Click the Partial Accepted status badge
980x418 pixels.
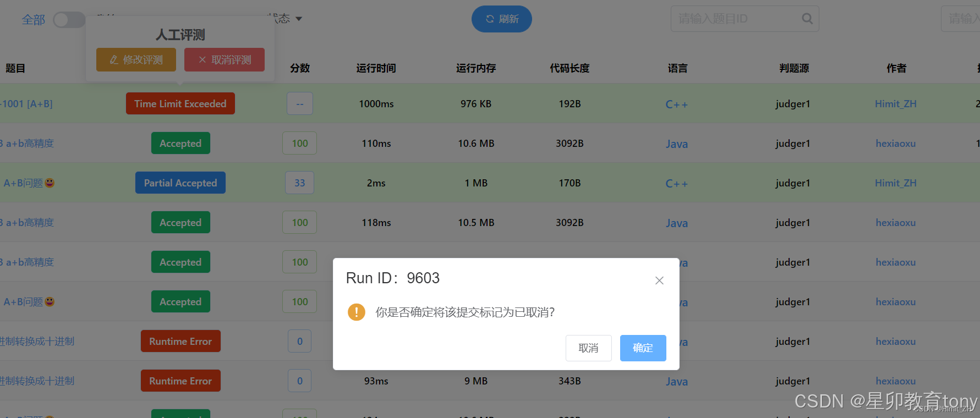click(180, 183)
